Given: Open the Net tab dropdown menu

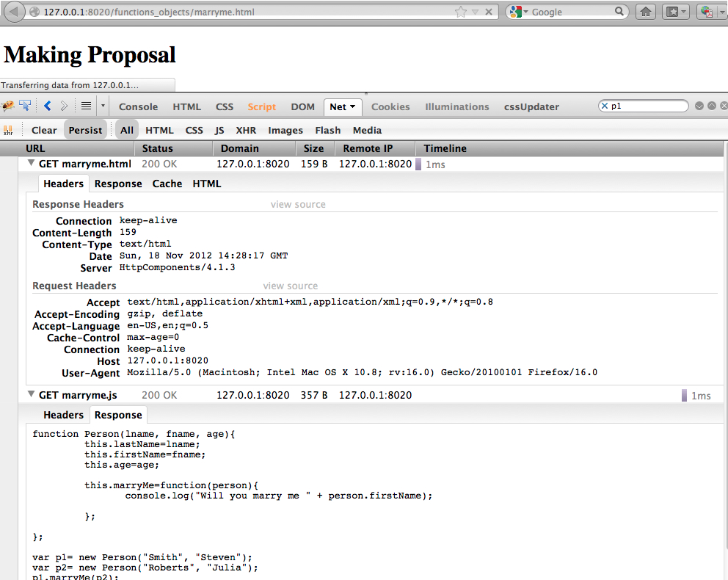Looking at the screenshot, I should [x=353, y=107].
